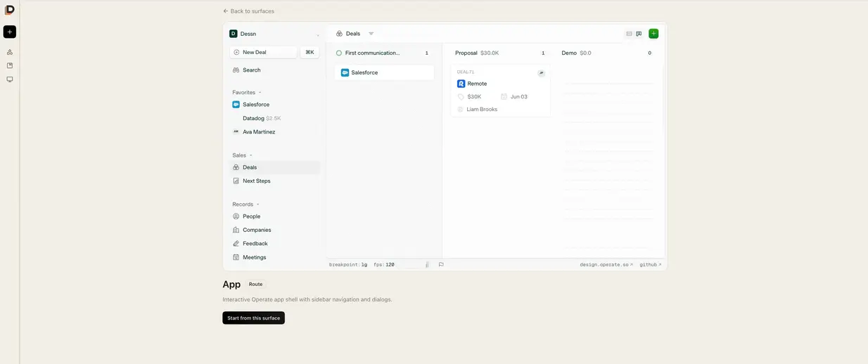The width and height of the screenshot is (868, 364).
Task: Open the Salesforce deal card
Action: point(384,72)
